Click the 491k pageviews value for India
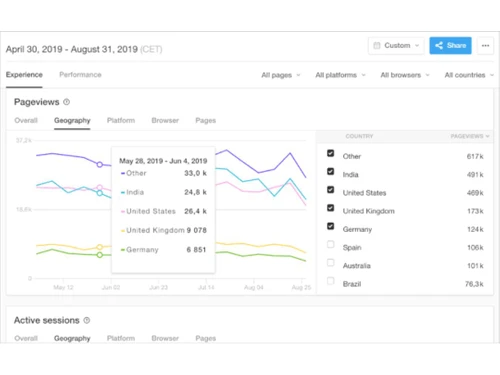This screenshot has width=500, height=375. pyautogui.click(x=475, y=175)
